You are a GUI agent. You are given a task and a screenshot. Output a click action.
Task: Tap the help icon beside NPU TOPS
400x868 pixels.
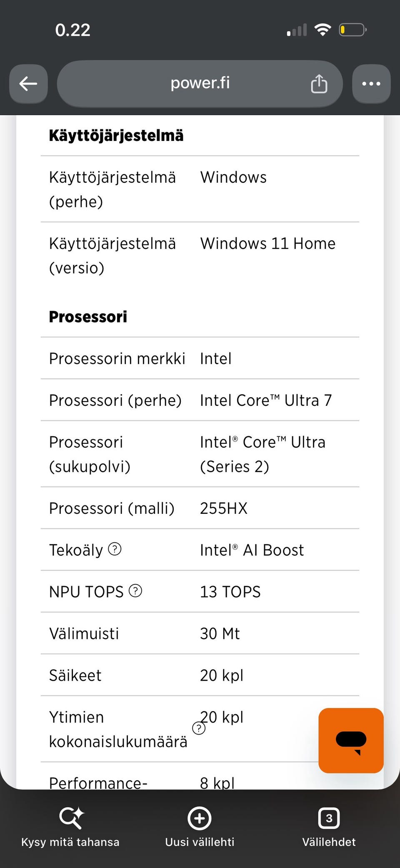[x=135, y=591]
